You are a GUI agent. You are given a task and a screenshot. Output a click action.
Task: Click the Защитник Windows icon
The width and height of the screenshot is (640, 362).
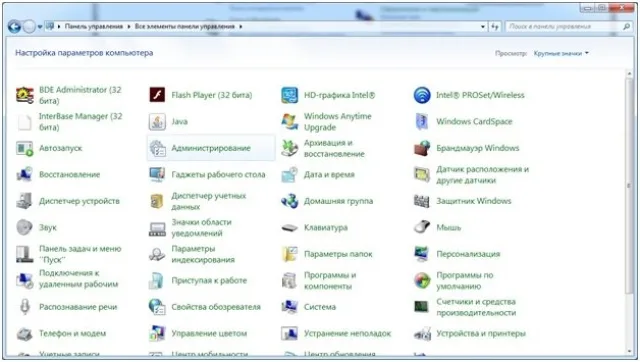(x=422, y=201)
